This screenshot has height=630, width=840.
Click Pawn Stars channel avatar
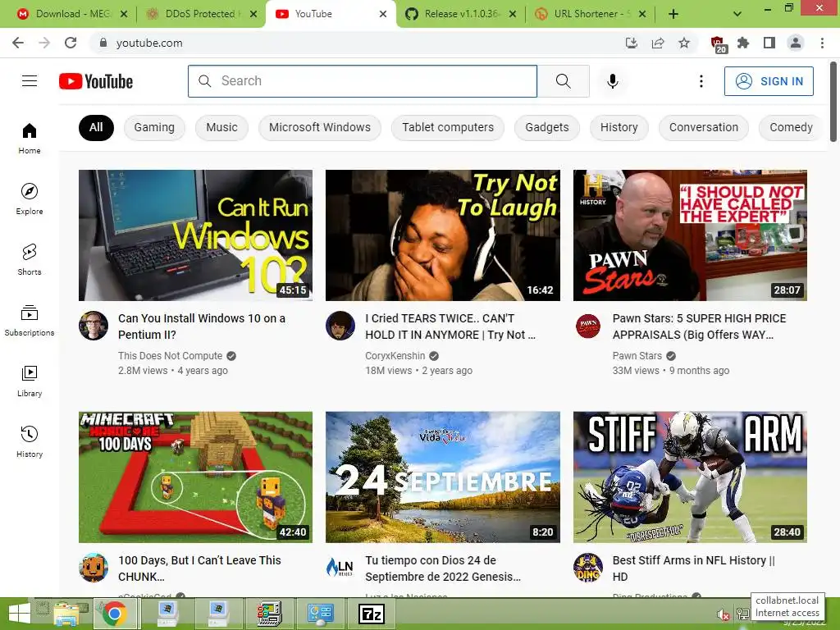(x=587, y=326)
